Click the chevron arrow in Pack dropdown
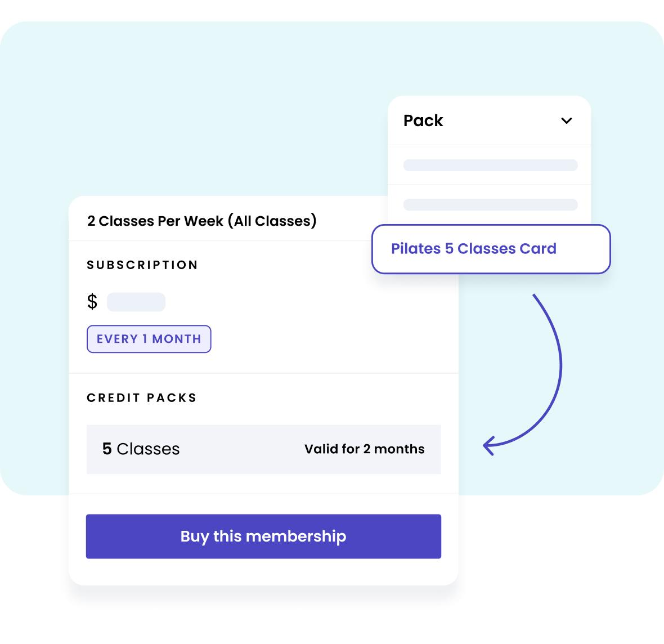The height and width of the screenshot is (644, 664). pyautogui.click(x=567, y=120)
